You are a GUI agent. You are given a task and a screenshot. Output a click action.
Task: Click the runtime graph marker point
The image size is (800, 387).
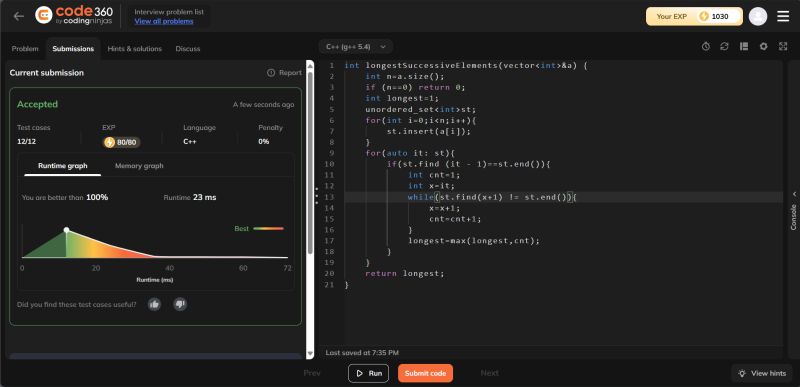(66, 230)
